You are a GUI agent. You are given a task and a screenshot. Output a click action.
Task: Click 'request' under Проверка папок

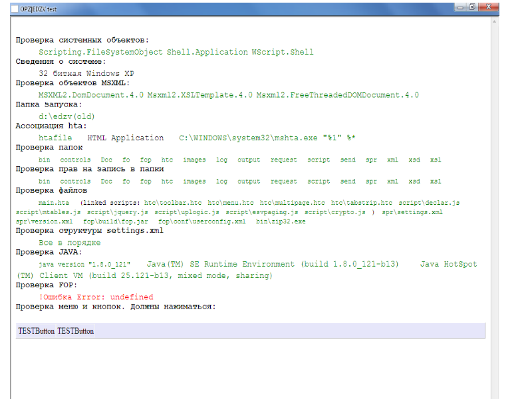pyautogui.click(x=284, y=160)
